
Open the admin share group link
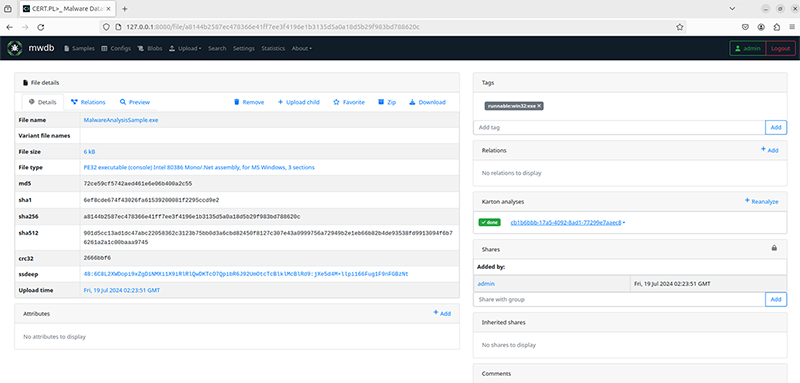pos(486,283)
